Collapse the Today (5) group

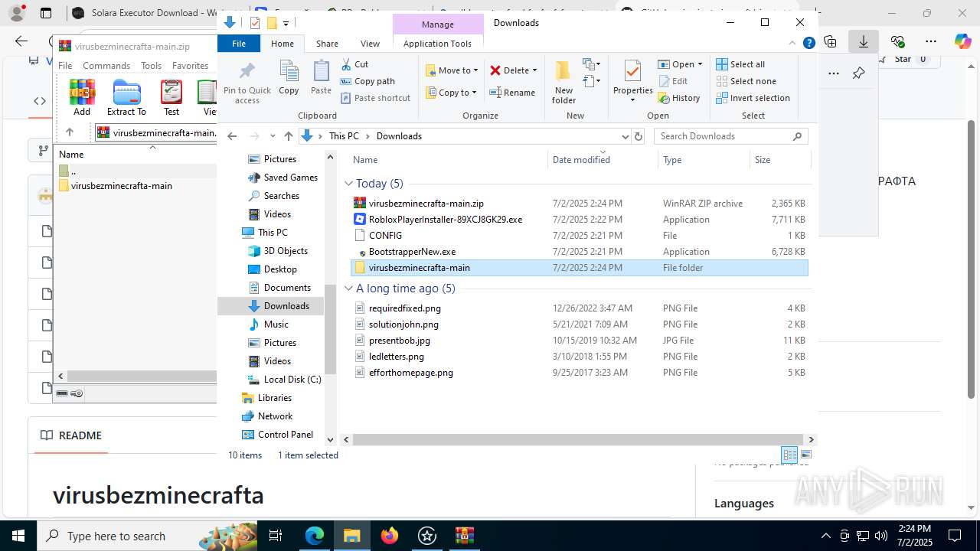pyautogui.click(x=348, y=184)
